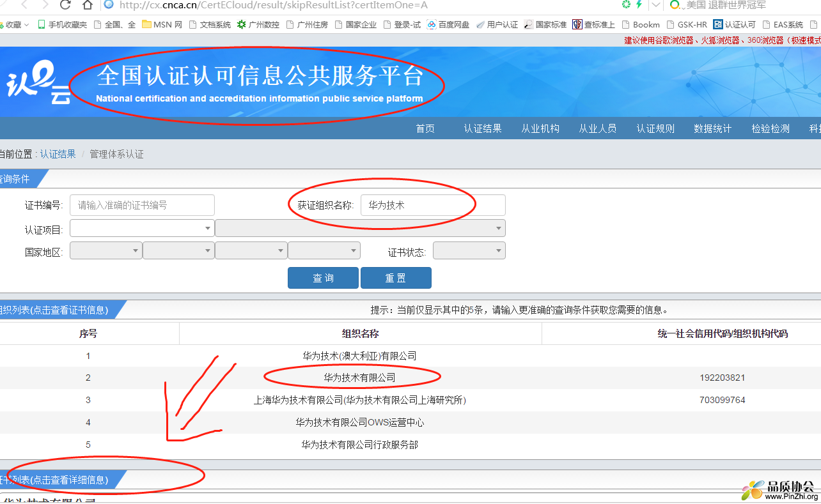Click the browser forward arrow
821x504 pixels.
point(44,5)
